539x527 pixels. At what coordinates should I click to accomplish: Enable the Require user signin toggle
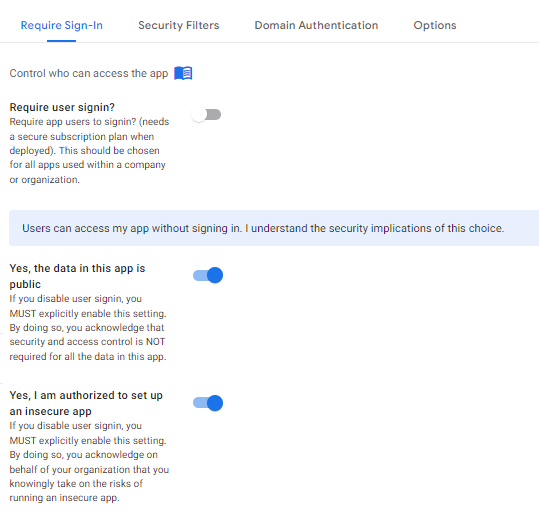pos(206,114)
